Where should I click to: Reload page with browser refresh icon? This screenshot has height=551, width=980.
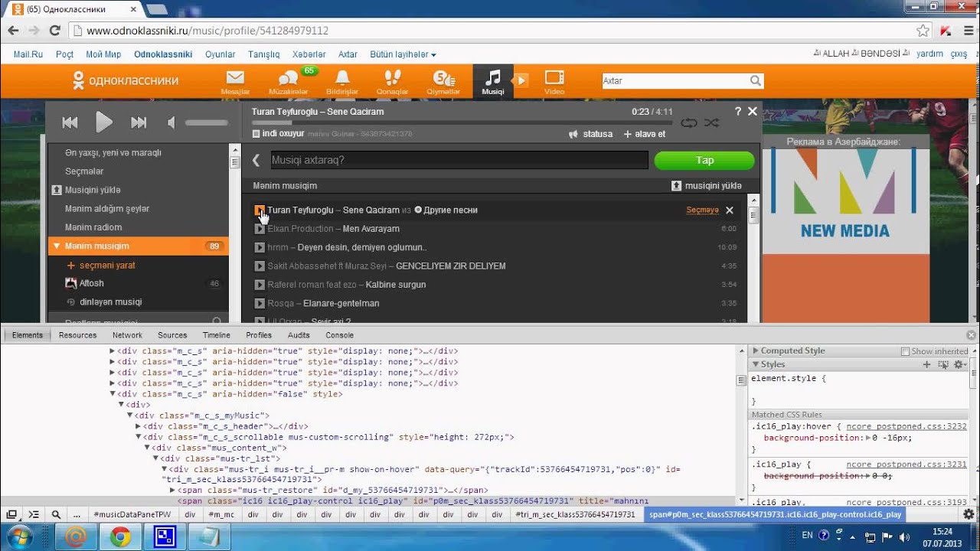pyautogui.click(x=54, y=31)
